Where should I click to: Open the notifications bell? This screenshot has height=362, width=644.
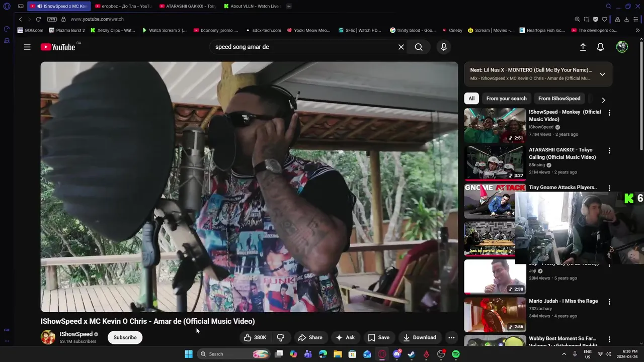point(600,47)
